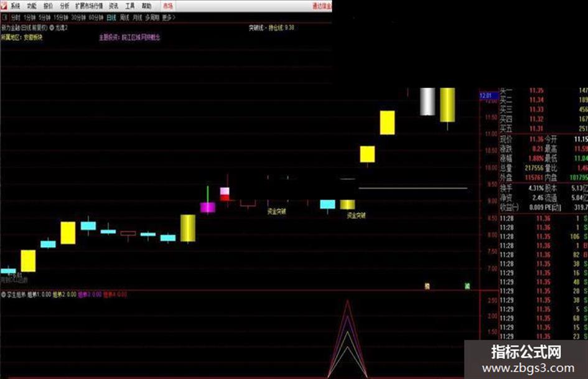Click the red 姐弟4 0.00 value
Screen dimensions: 588x379
(114, 294)
